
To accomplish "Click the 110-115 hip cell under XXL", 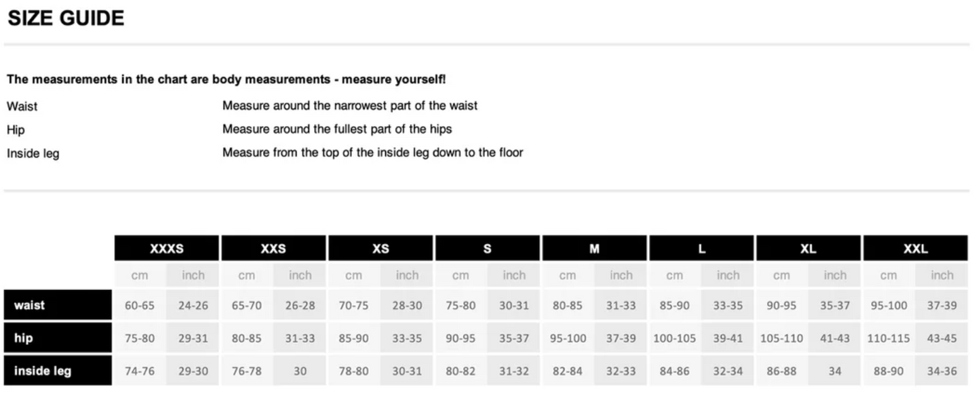I will (888, 338).
